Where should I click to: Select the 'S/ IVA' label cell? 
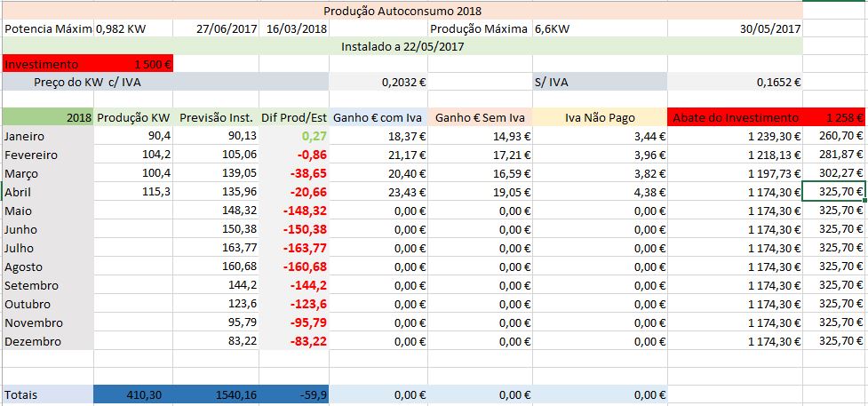(600, 82)
